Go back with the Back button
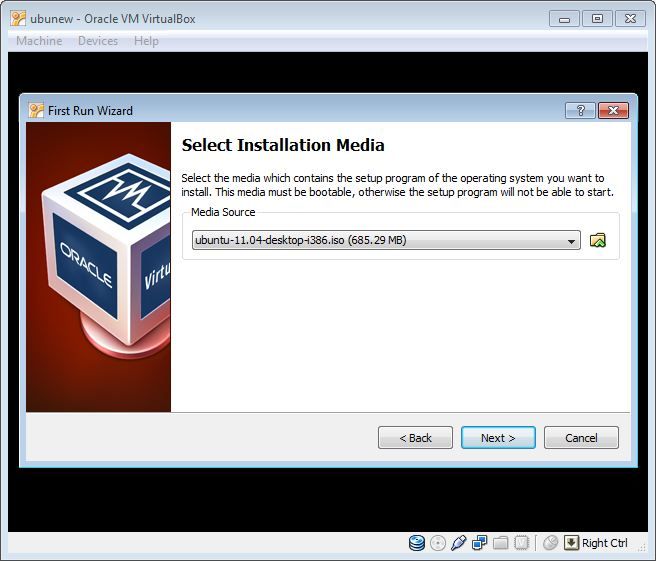This screenshot has width=656, height=561. pos(415,438)
